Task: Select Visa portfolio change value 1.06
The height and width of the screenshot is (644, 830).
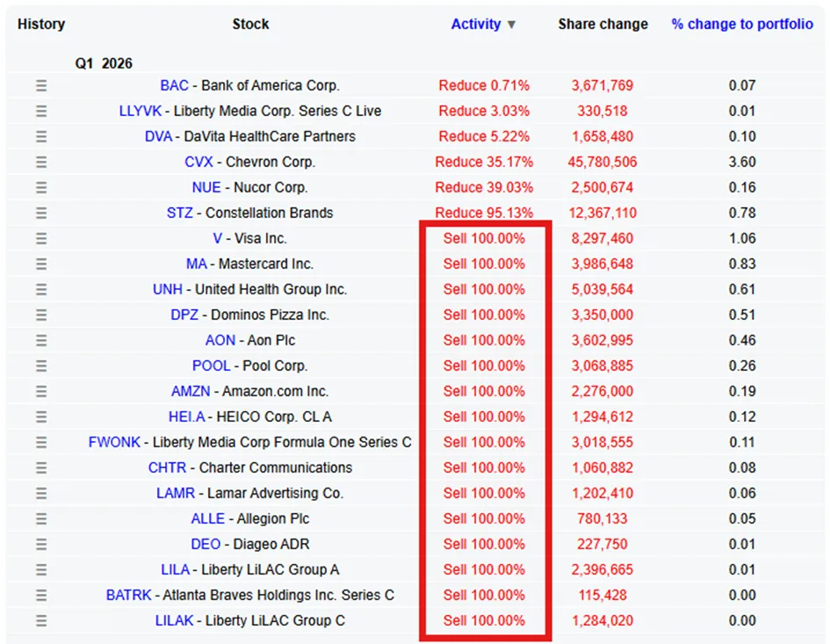Action: 742,239
